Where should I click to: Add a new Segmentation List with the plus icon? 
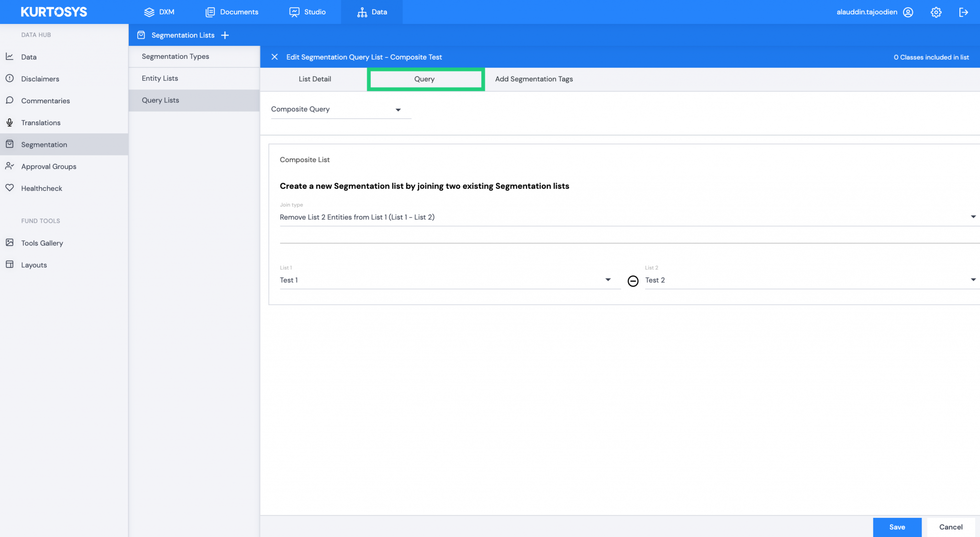[225, 35]
